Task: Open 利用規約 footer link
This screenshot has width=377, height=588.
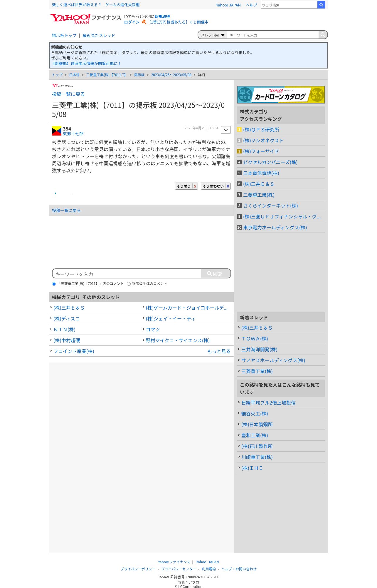Action: coord(209,569)
